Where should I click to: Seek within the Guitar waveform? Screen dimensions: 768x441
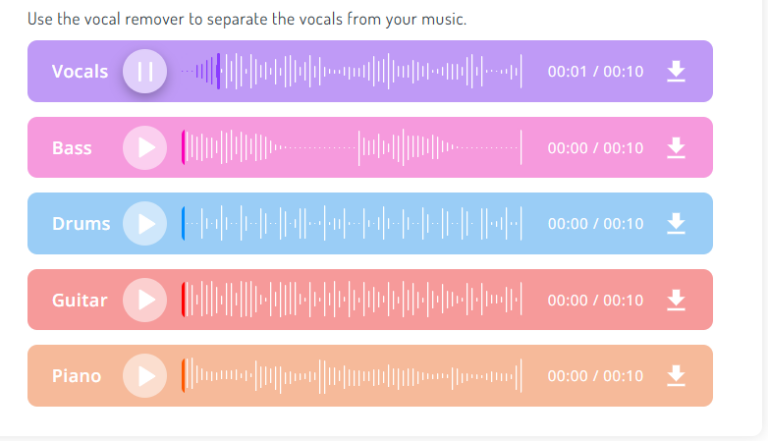coord(351,299)
